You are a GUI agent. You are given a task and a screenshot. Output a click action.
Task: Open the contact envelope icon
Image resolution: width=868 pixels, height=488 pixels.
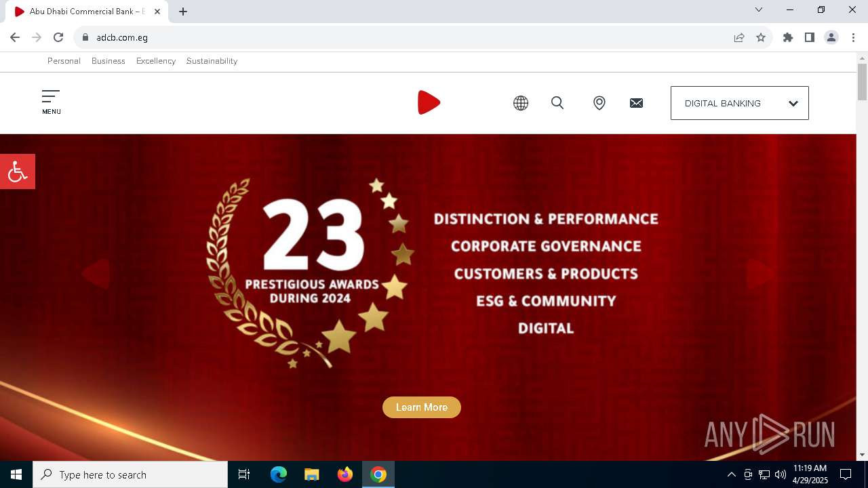(636, 103)
